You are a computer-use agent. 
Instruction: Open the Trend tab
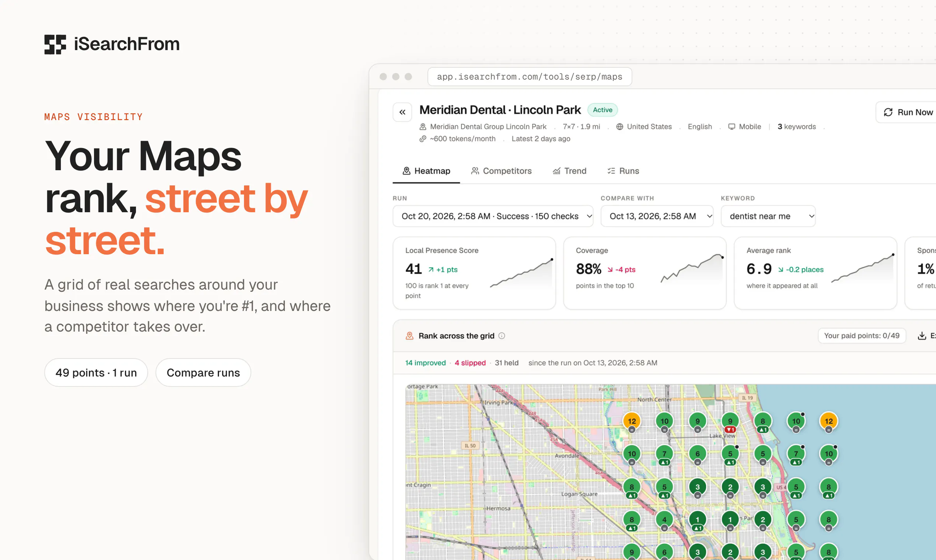(570, 171)
